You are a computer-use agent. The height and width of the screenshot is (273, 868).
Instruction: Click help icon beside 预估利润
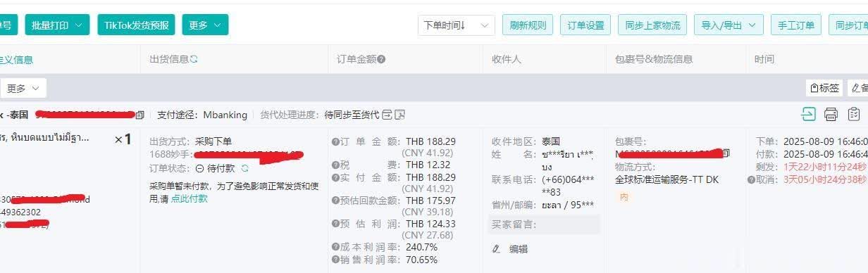pos(335,224)
